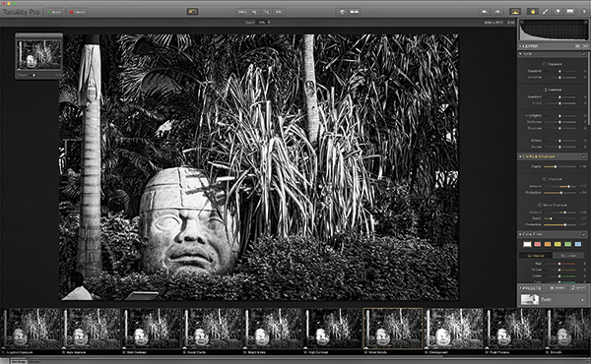Apply the Bold Contrast preset thumbnail
Screen dimensions: 591x364
[151, 329]
